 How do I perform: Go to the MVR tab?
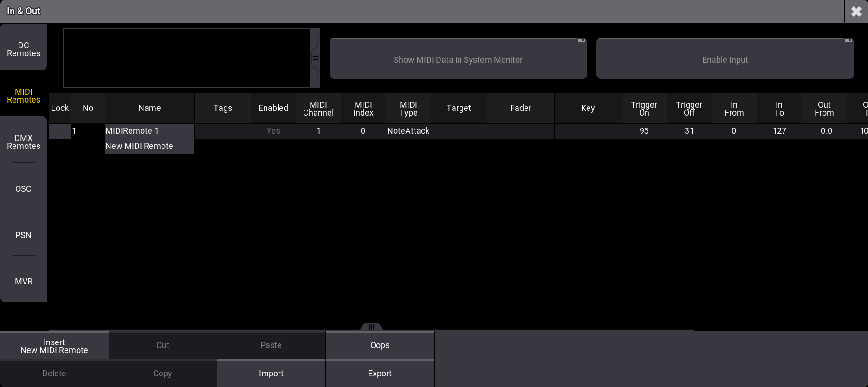coord(24,282)
